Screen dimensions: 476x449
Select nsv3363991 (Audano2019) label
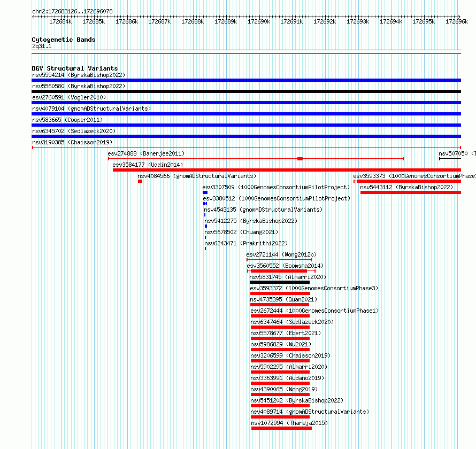(287, 378)
